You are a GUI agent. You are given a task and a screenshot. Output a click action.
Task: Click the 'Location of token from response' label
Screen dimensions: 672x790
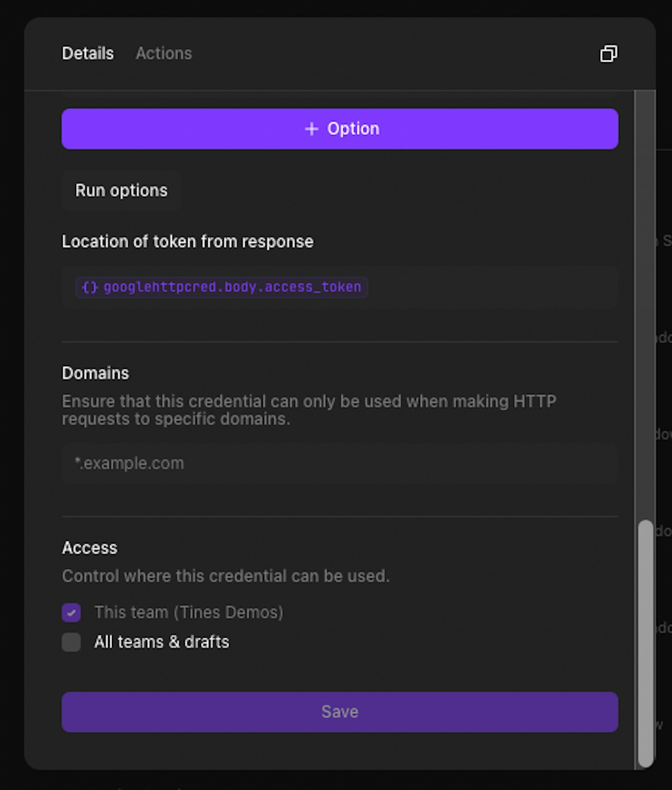click(188, 241)
